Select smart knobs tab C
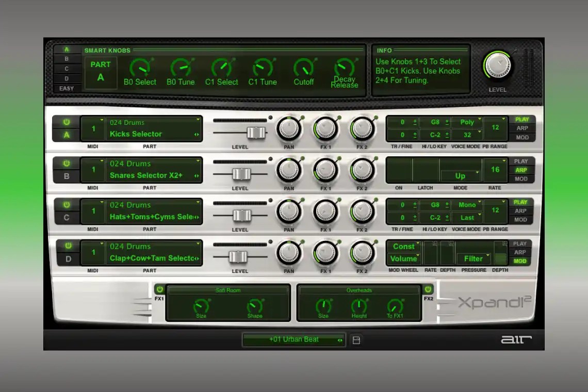This screenshot has height=392, width=588. (67, 69)
